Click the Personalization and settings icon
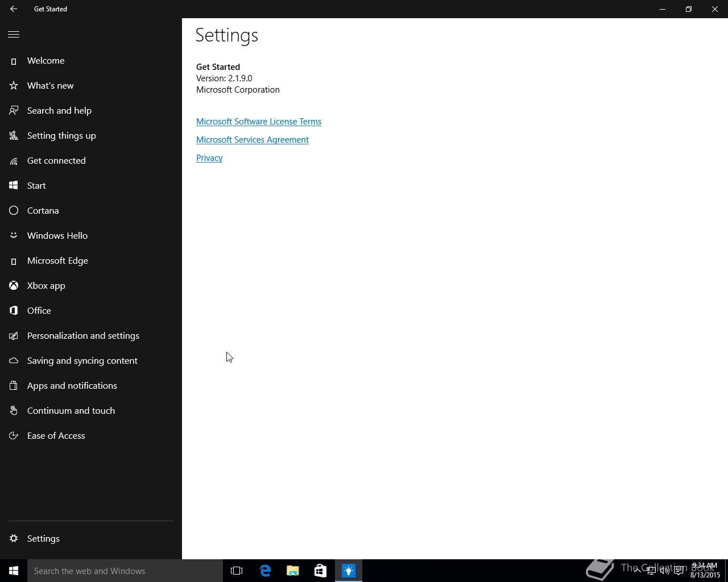 [14, 336]
